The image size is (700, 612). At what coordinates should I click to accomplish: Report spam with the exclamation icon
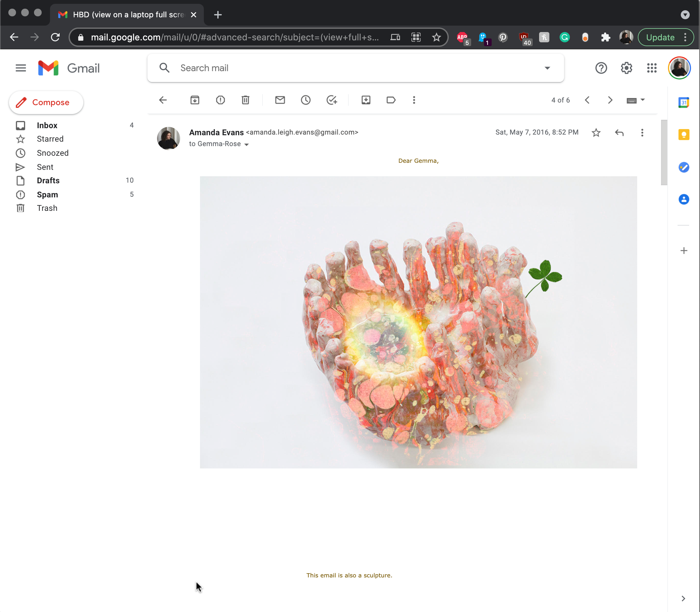(220, 100)
